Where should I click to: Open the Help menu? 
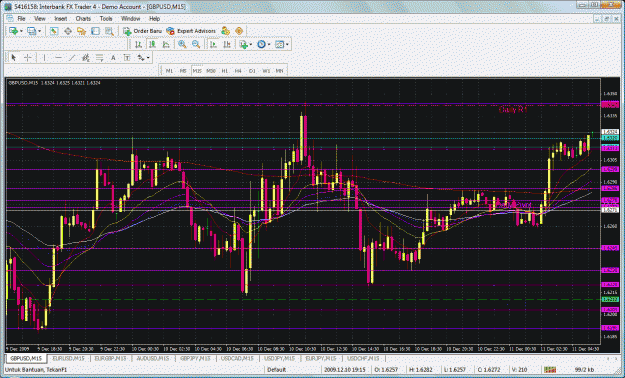pyautogui.click(x=154, y=18)
